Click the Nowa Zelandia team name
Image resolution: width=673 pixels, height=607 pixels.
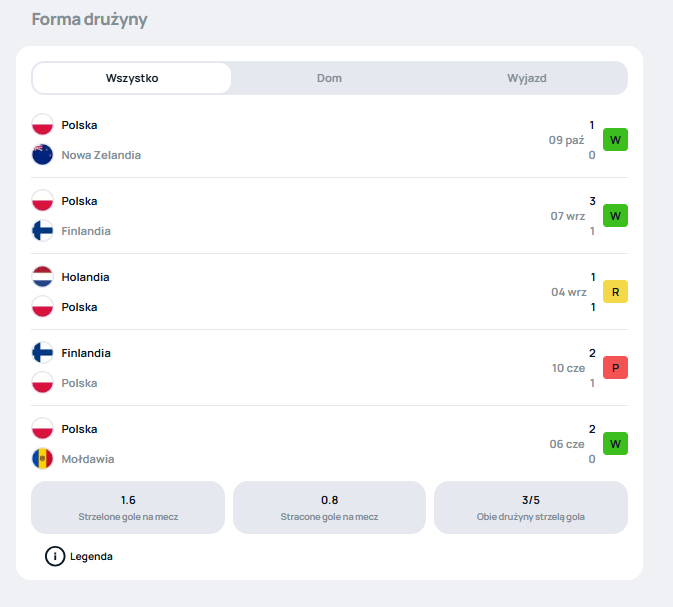(x=101, y=155)
